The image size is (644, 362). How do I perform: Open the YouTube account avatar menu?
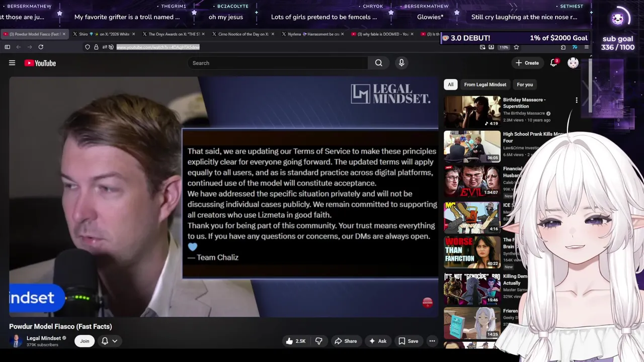click(x=573, y=63)
